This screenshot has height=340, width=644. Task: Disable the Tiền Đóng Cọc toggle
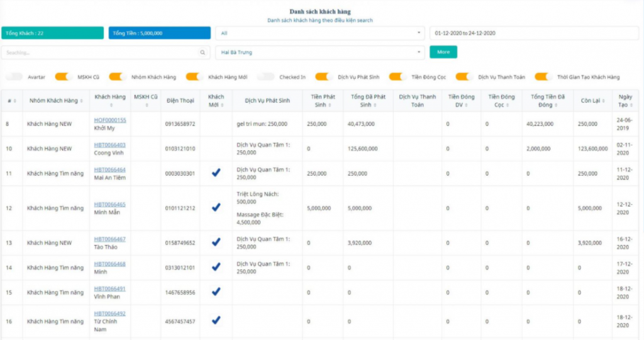tap(397, 77)
